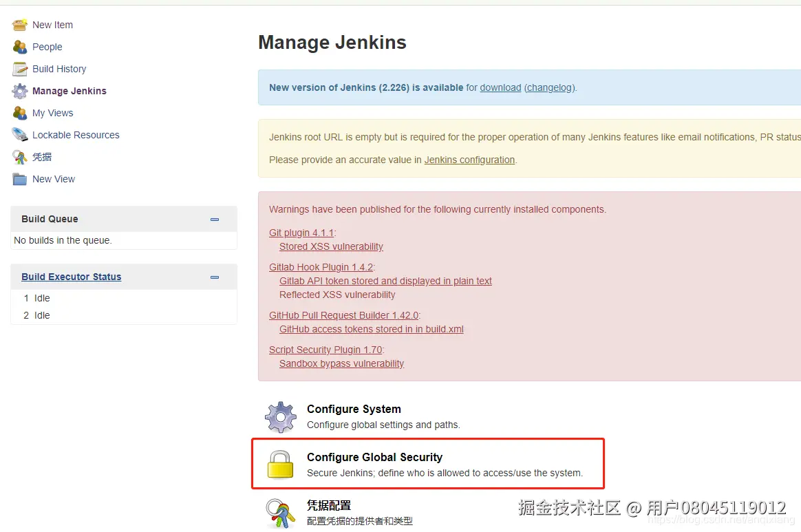The width and height of the screenshot is (801, 532).
Task: Open Script Security Plugin 1.70 link
Action: pyautogui.click(x=325, y=350)
